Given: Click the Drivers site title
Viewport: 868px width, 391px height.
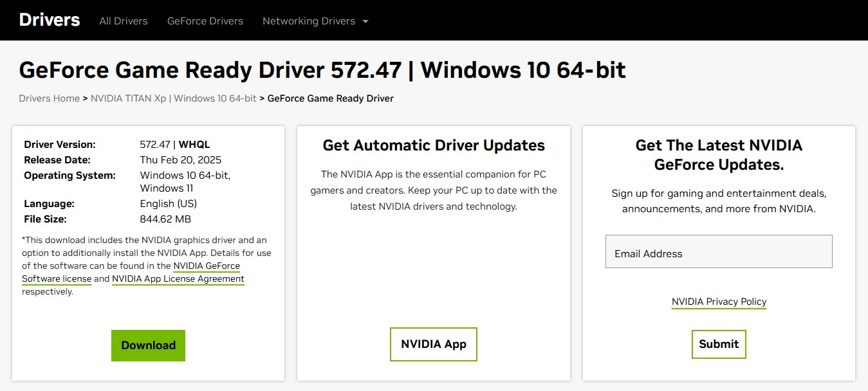Looking at the screenshot, I should (50, 20).
